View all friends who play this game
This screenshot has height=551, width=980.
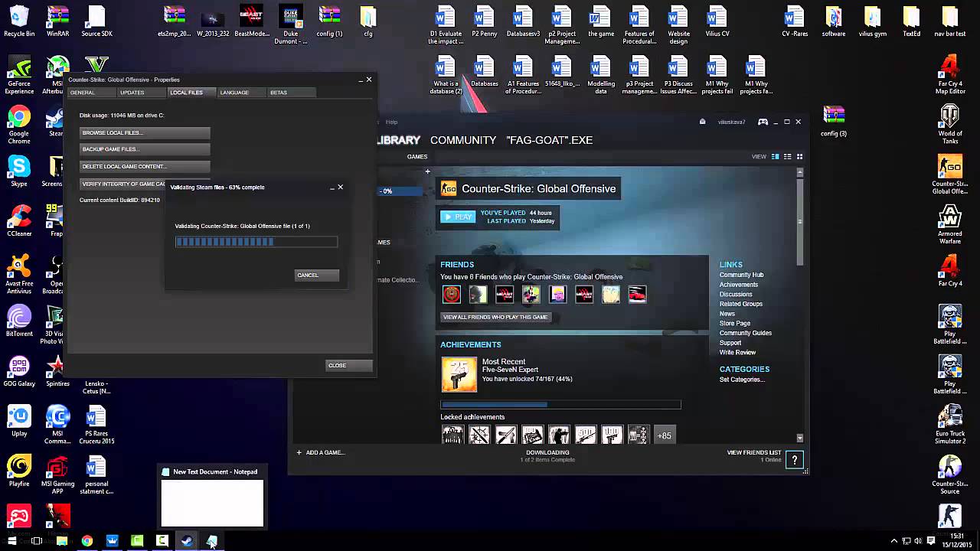point(495,317)
